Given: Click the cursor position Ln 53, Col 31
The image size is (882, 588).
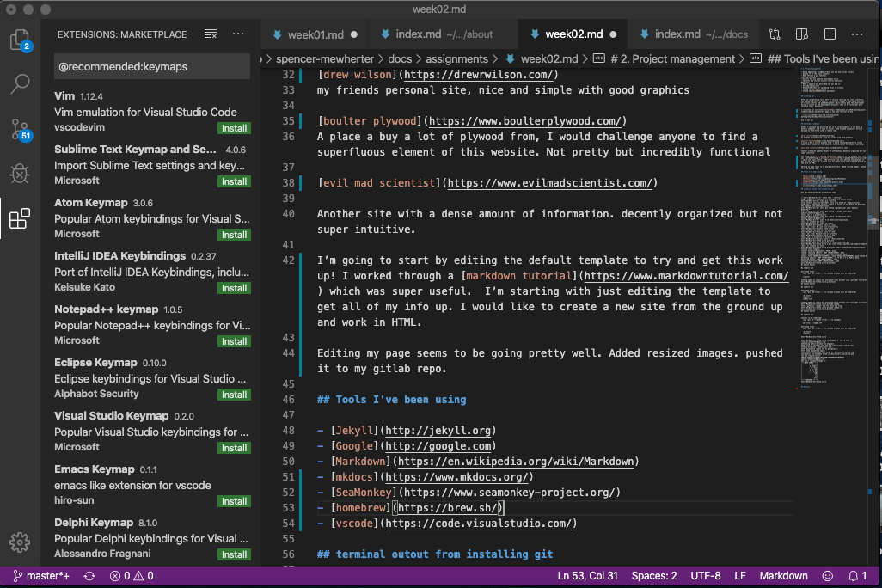Looking at the screenshot, I should tap(587, 576).
